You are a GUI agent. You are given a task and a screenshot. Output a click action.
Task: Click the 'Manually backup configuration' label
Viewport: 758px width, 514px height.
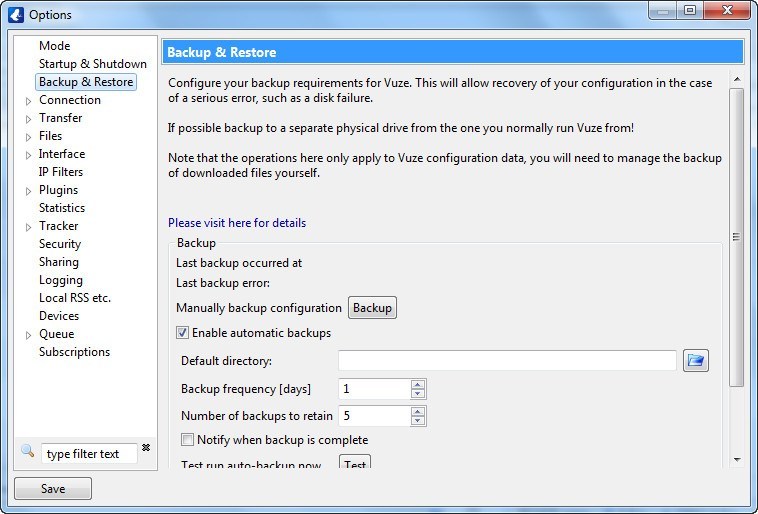coord(259,308)
